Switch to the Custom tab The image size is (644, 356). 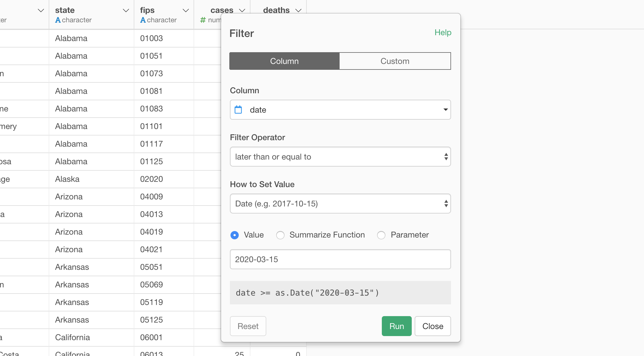pyautogui.click(x=395, y=61)
